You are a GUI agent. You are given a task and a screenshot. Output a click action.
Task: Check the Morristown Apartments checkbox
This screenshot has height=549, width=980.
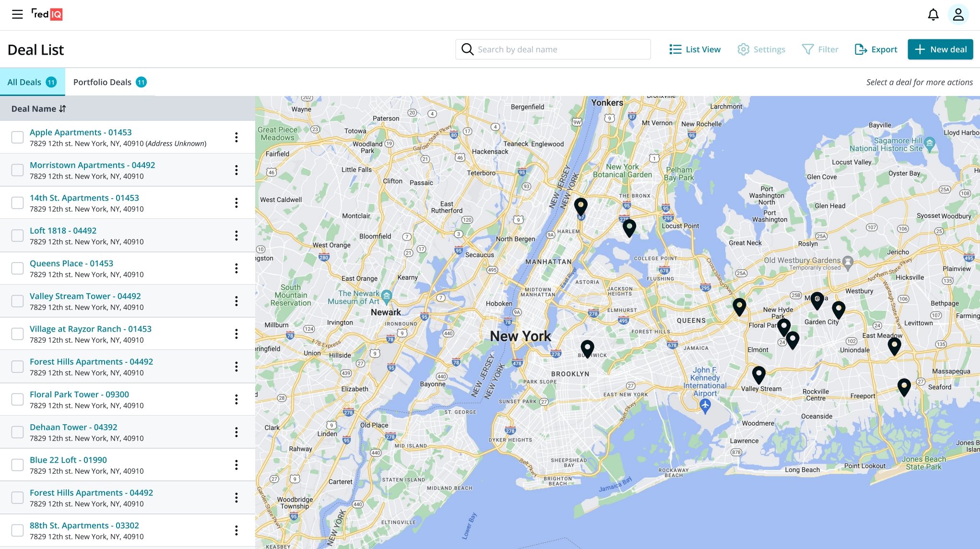coord(18,170)
